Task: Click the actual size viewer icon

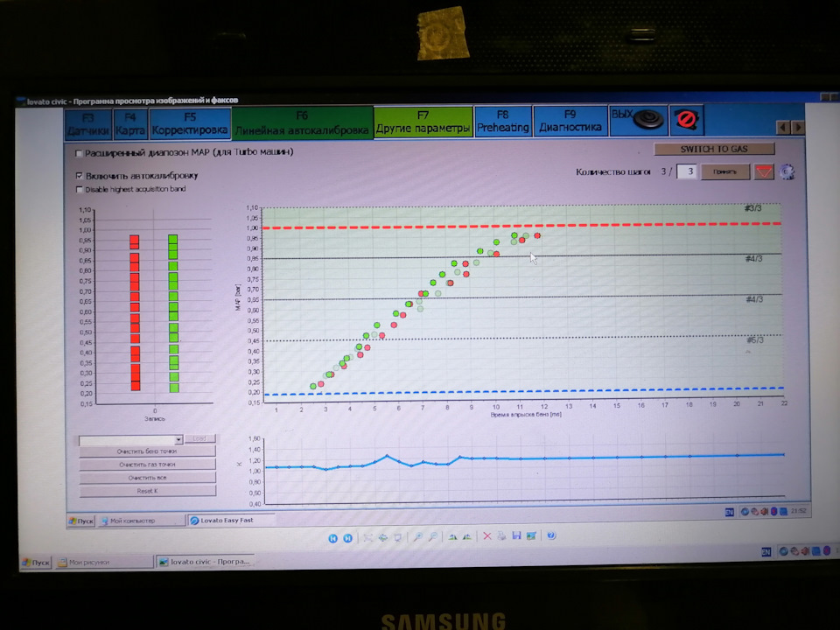Action: point(383,537)
